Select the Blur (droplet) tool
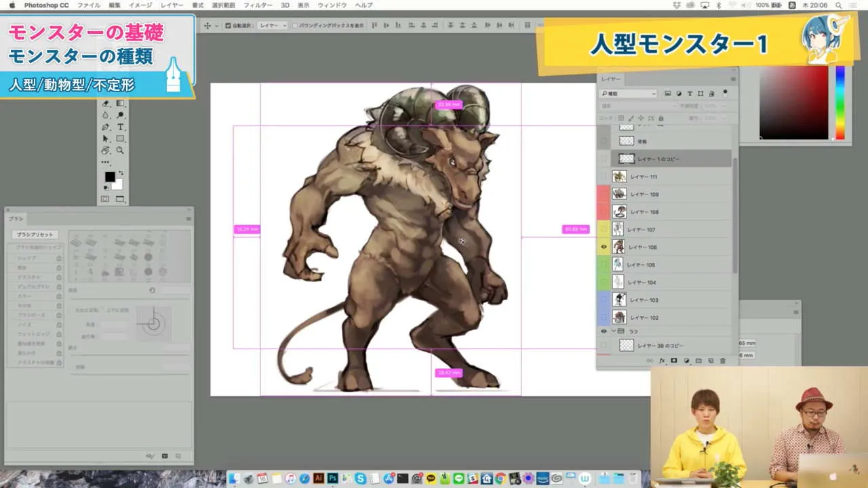 click(x=105, y=115)
